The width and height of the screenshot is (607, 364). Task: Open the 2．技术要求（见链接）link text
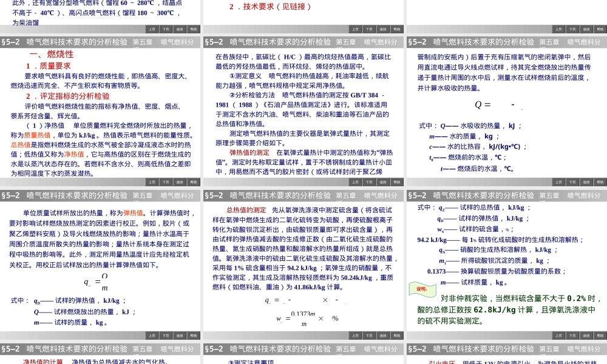click(270, 7)
